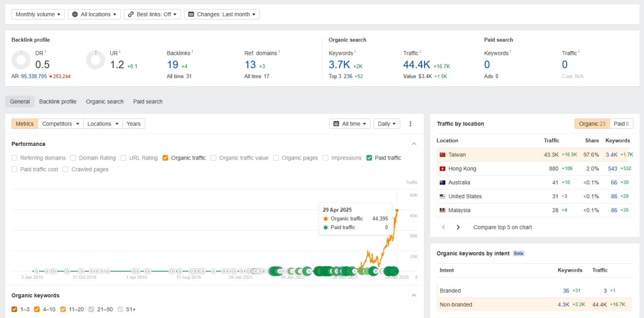Enable URL Rating checkbox
This screenshot has height=318, width=644.
point(124,158)
